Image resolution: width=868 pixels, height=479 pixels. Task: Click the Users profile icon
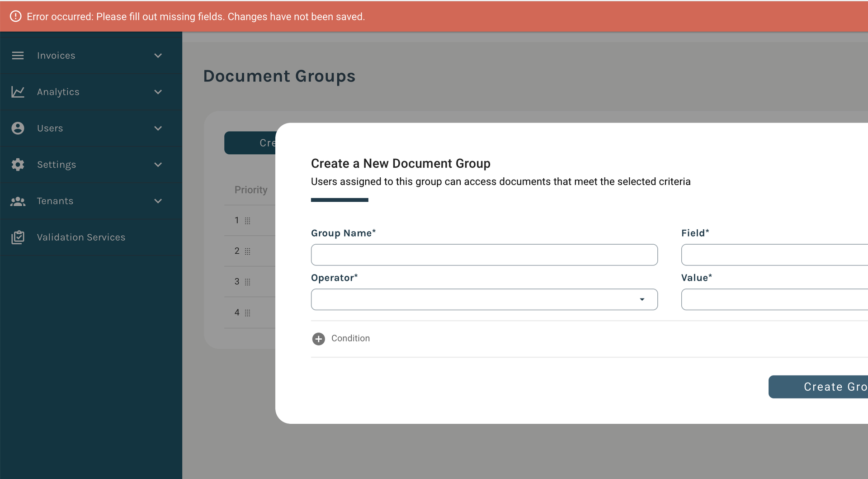coord(18,128)
